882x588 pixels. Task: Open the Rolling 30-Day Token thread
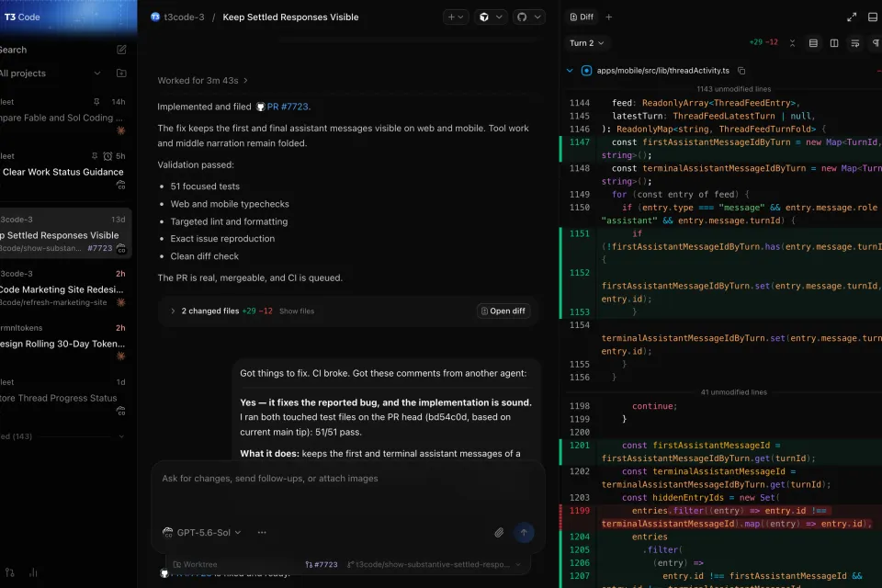[x=63, y=344]
